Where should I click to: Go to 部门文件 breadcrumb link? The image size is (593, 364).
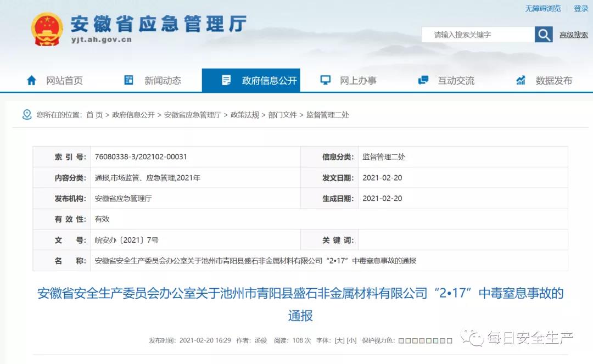click(x=282, y=115)
